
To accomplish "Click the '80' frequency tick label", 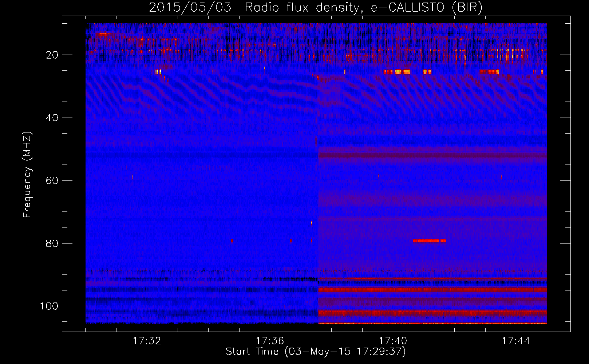I will coord(52,244).
